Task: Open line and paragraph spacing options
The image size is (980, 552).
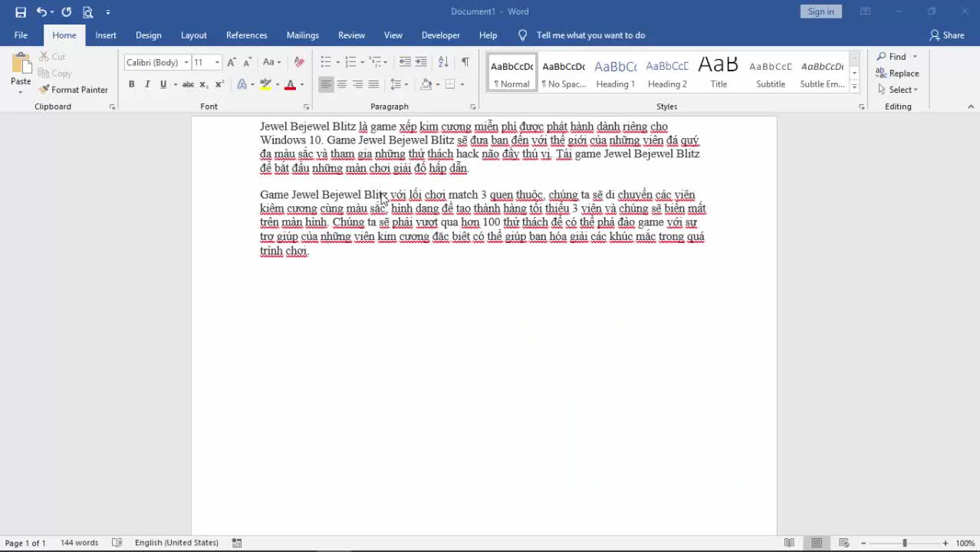Action: (x=399, y=84)
